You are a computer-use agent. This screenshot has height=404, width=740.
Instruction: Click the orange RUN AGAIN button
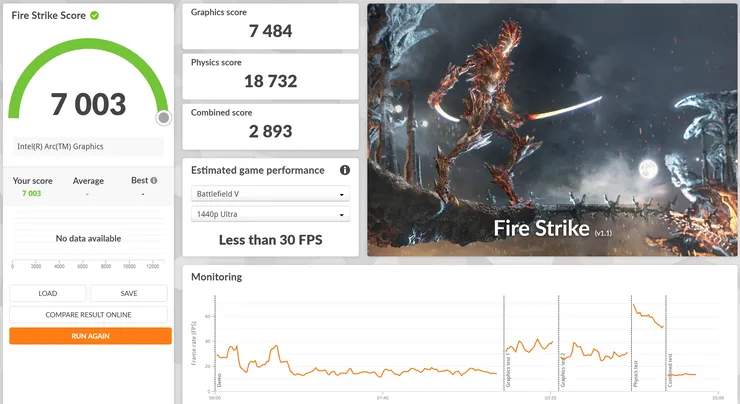pos(90,336)
